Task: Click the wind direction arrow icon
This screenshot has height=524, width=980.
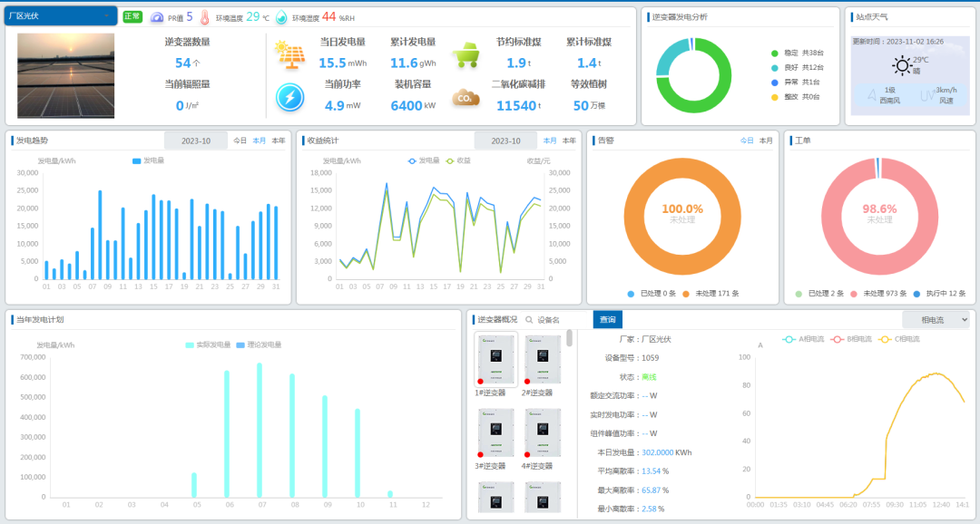Action: coord(872,95)
